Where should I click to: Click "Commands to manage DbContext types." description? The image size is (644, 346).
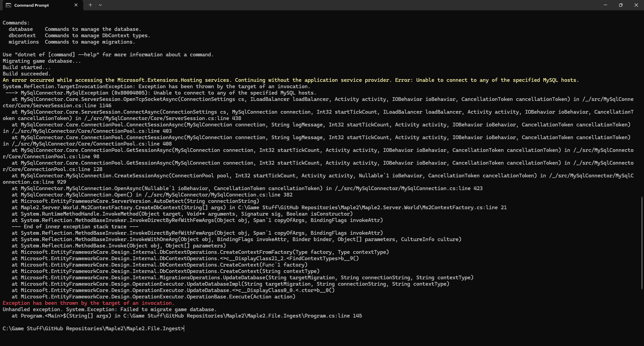coord(98,36)
